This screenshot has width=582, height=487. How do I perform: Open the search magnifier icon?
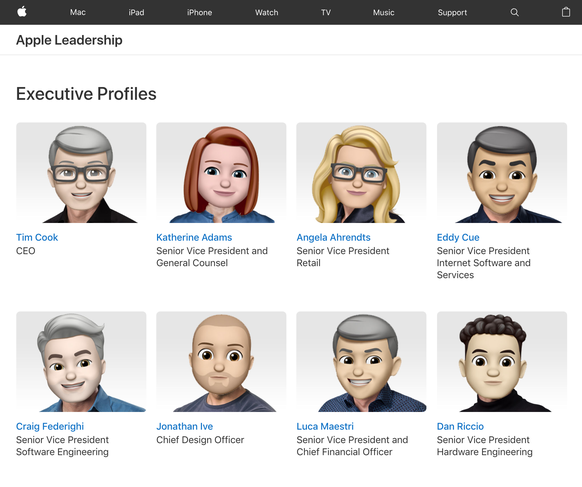[x=514, y=12]
